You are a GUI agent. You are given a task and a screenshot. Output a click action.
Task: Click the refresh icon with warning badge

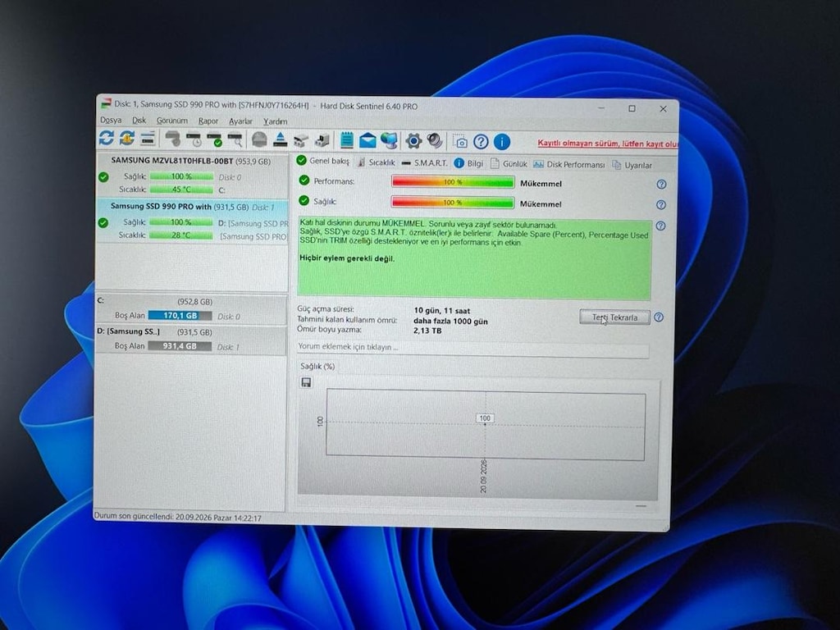tap(127, 138)
